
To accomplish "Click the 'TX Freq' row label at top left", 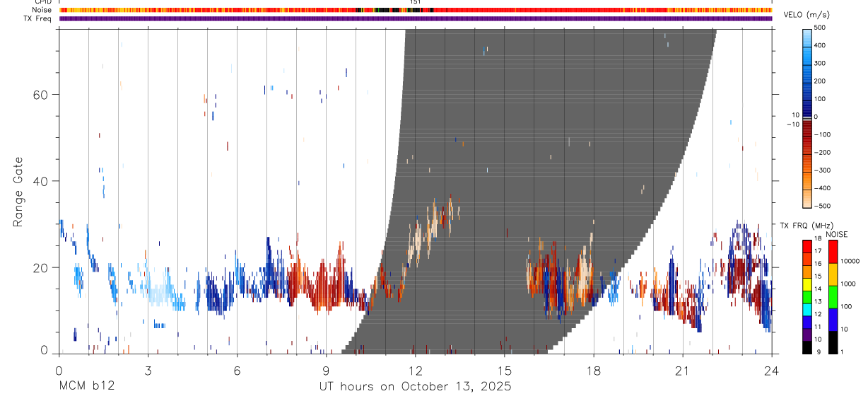I will coord(38,18).
